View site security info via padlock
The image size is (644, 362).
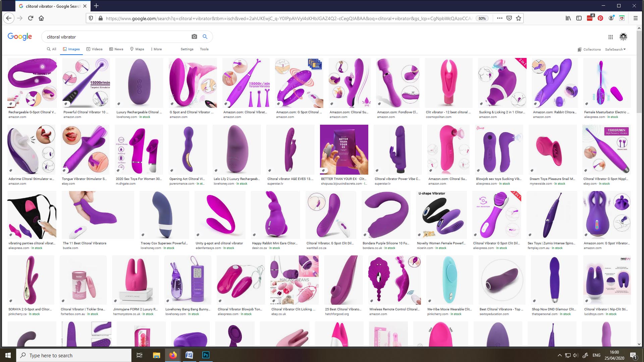[100, 18]
